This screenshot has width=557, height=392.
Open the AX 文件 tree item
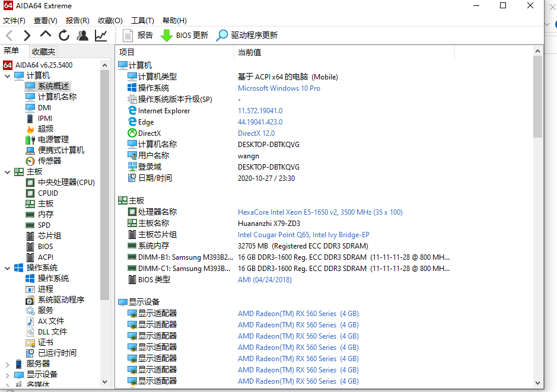45,321
